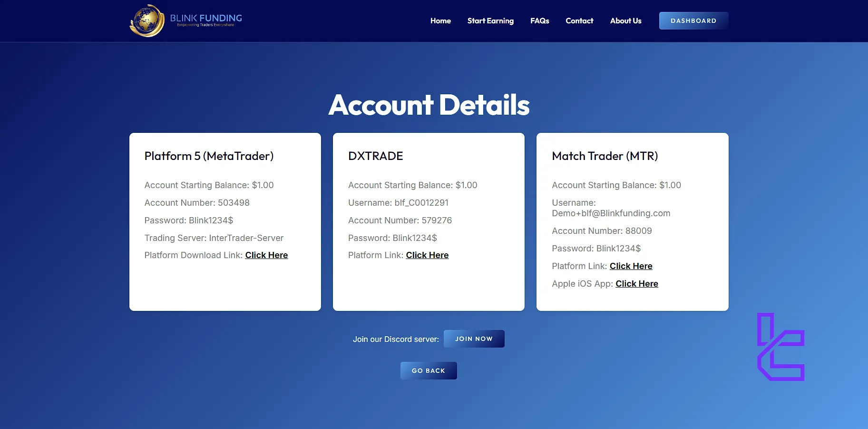Click the Blink Funding globe logo

[146, 20]
